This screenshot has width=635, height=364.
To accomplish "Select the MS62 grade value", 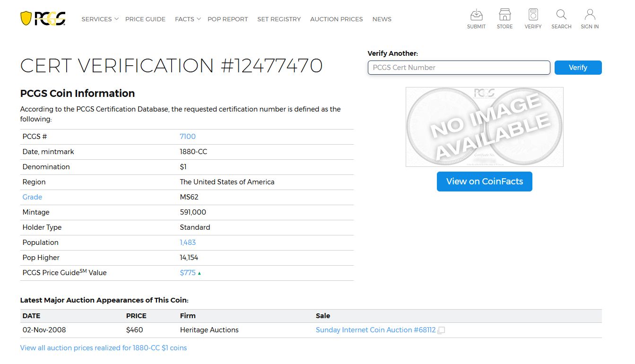I will click(x=189, y=197).
